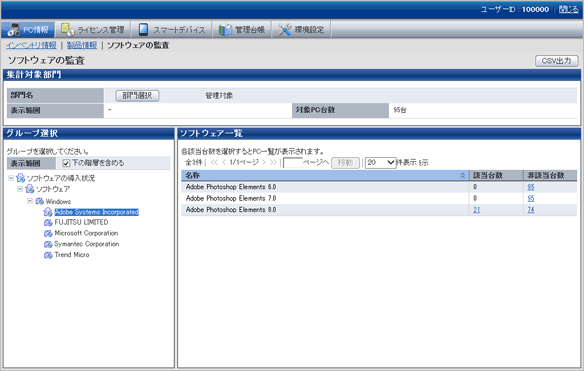The image size is (584, 371).
Task: Click the 移動 button
Action: coord(345,163)
